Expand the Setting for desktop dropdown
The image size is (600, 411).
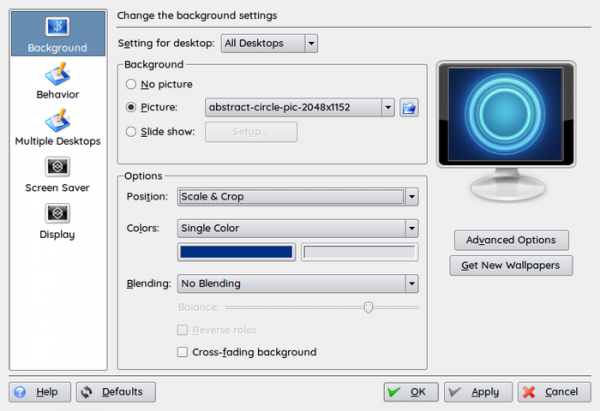269,43
